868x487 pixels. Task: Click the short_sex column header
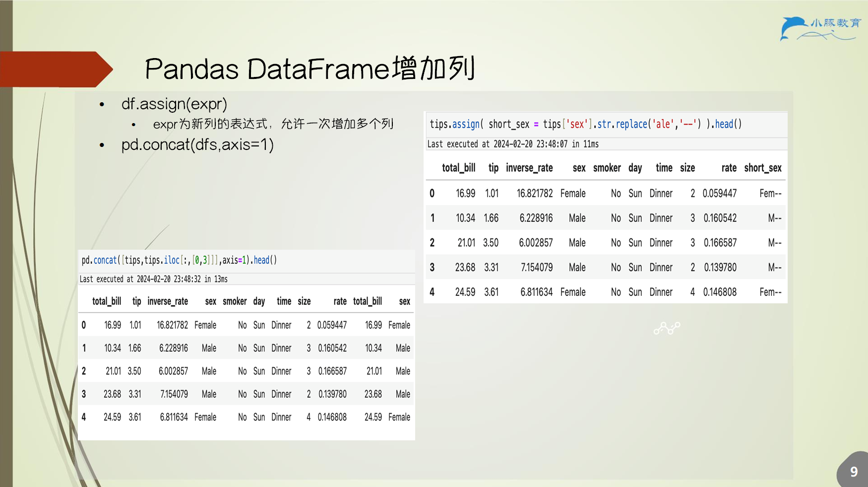763,168
